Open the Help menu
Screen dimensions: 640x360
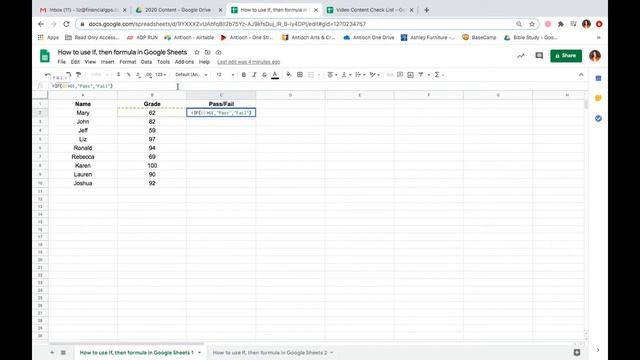[x=204, y=62]
